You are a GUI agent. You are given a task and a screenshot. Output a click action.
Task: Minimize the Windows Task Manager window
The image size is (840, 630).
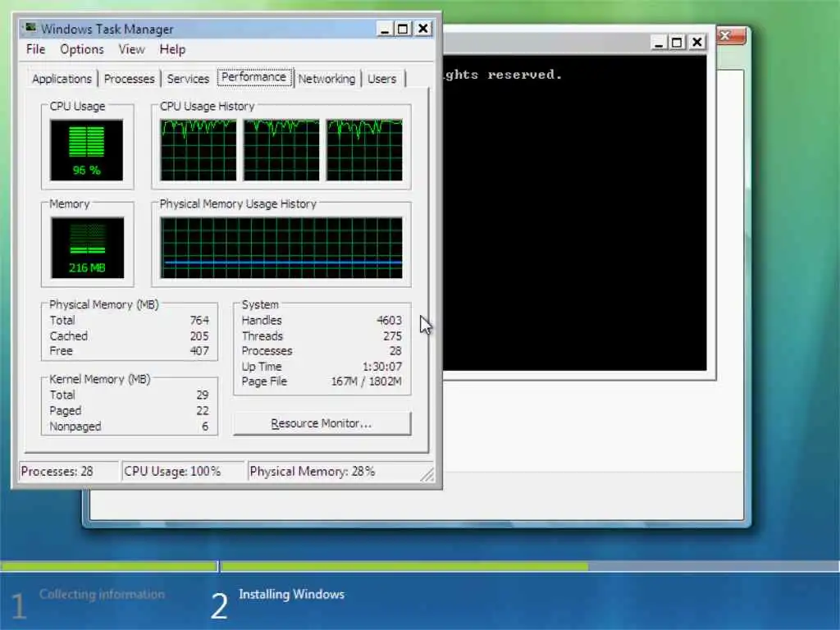[385, 29]
